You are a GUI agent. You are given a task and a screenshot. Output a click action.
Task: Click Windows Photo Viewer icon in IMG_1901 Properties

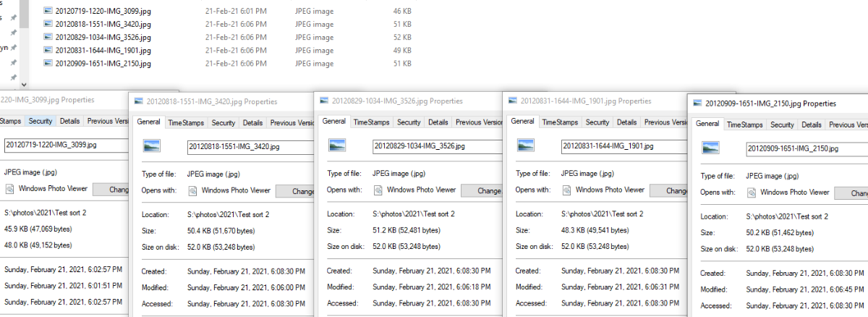(x=567, y=190)
